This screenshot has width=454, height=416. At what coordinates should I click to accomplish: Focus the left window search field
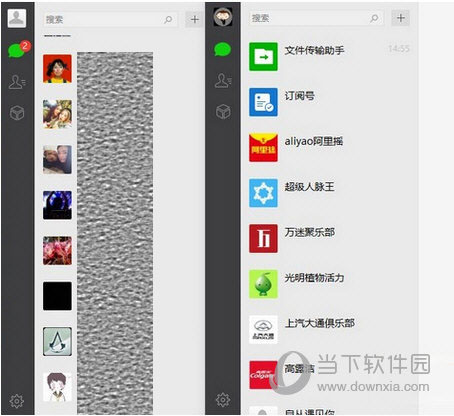(x=110, y=20)
